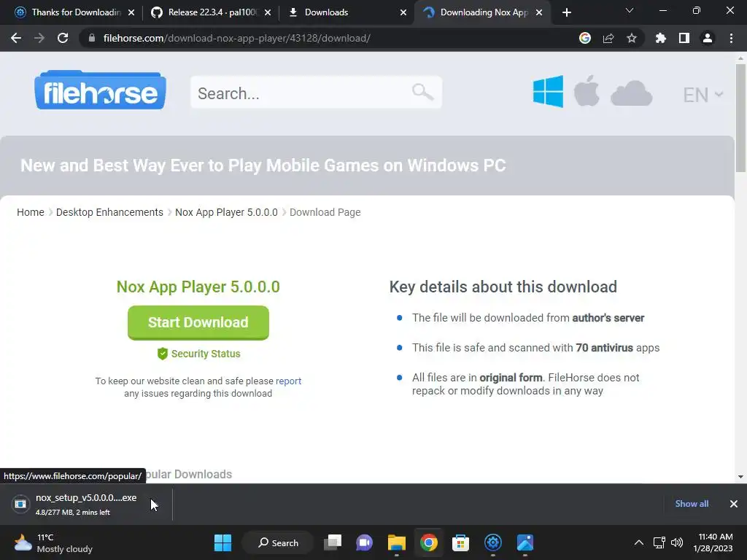The image size is (747, 560).
Task: Click Chrome icon on taskbar
Action: pos(429,542)
